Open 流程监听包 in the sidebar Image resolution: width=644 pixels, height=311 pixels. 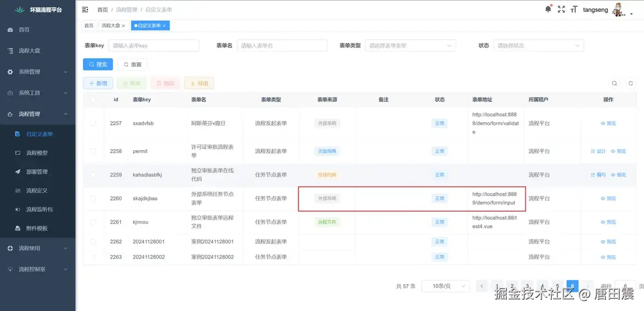pyautogui.click(x=38, y=209)
